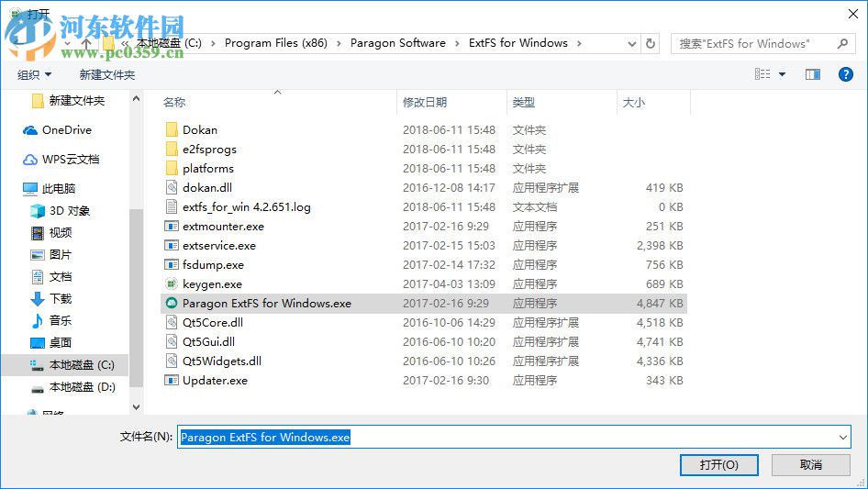This screenshot has height=489, width=868.
Task: Select the extfs_for_win 4.2.651.log file name
Action: [x=246, y=207]
